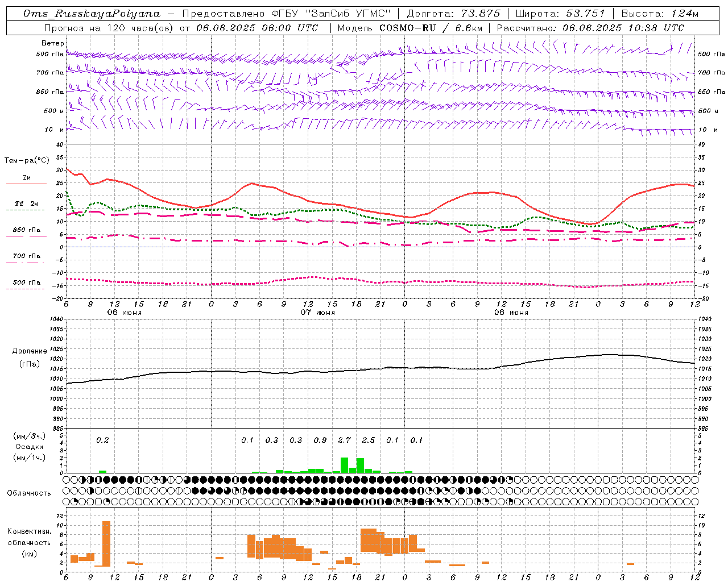
Task: Click the 06 июня date label
Action: click(x=125, y=313)
